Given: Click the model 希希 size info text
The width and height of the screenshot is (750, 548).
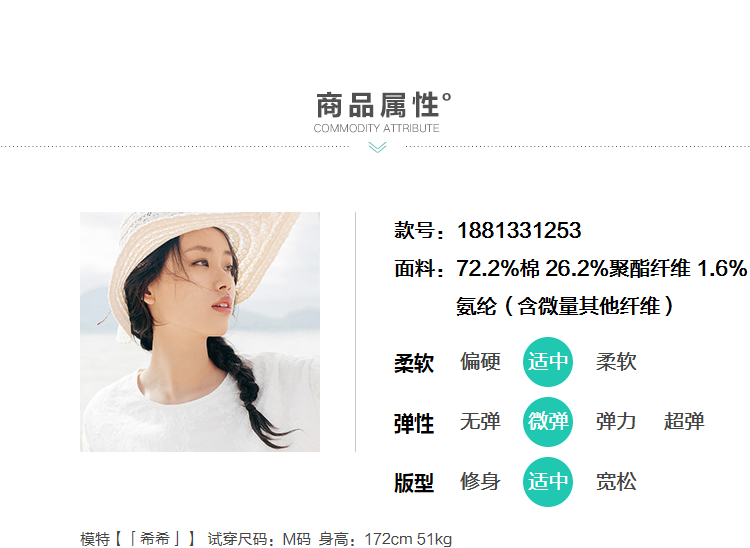Looking at the screenshot, I should click(266, 539).
